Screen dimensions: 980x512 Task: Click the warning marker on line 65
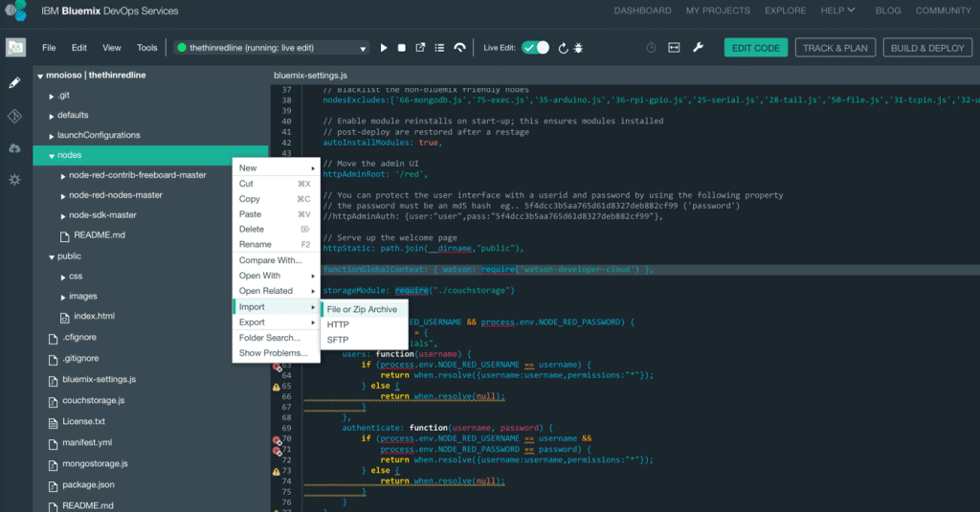pos(277,387)
